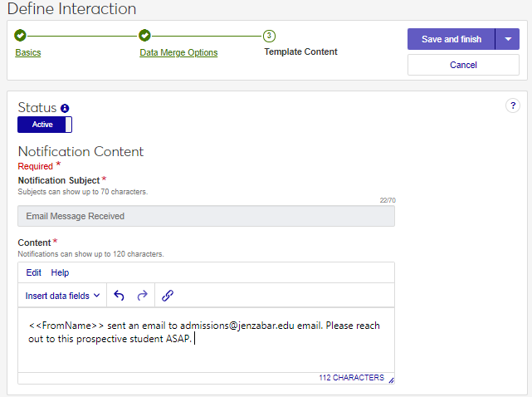Click the Save and finish button
Screen dimensions: 532x397
click(x=451, y=40)
